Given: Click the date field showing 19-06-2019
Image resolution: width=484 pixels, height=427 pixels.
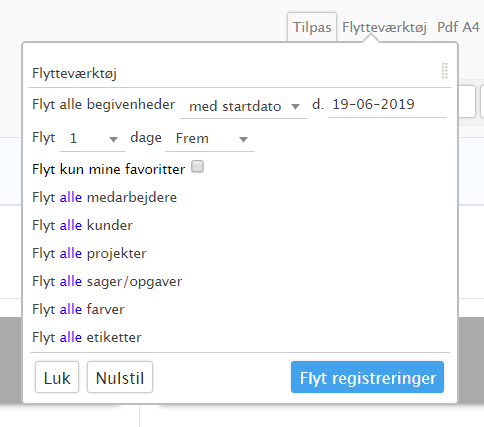Looking at the screenshot, I should 387,105.
